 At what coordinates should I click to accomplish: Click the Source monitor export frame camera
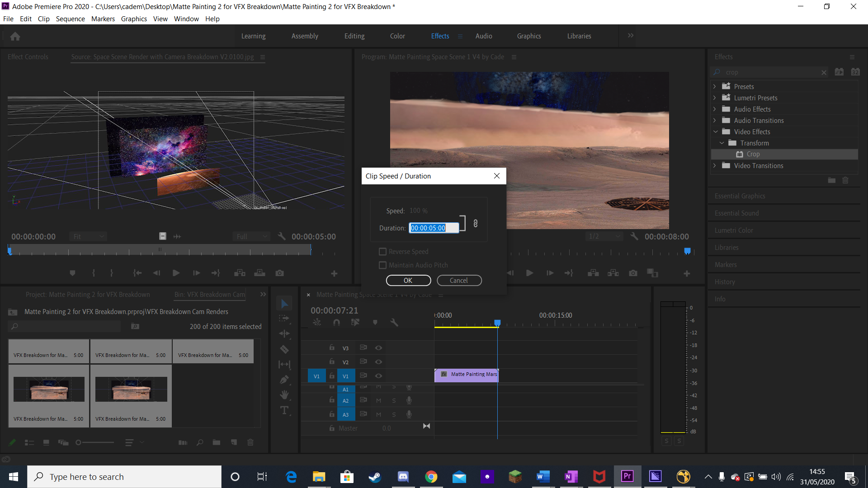(280, 273)
